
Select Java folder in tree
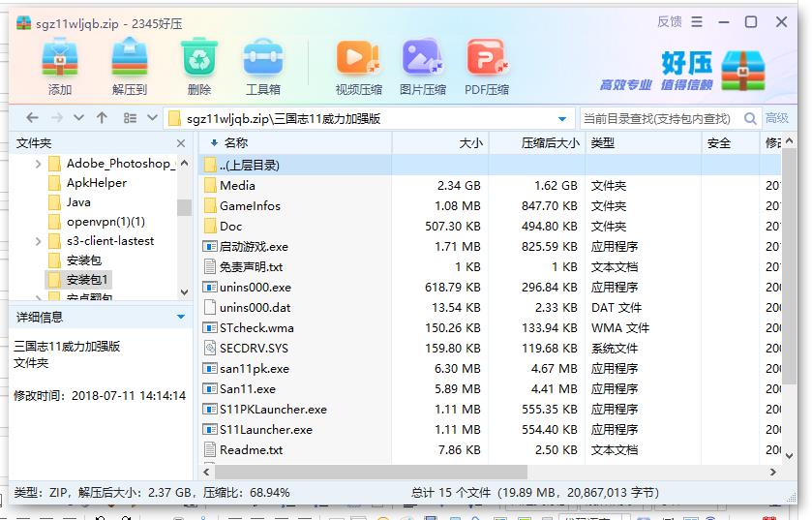point(78,202)
